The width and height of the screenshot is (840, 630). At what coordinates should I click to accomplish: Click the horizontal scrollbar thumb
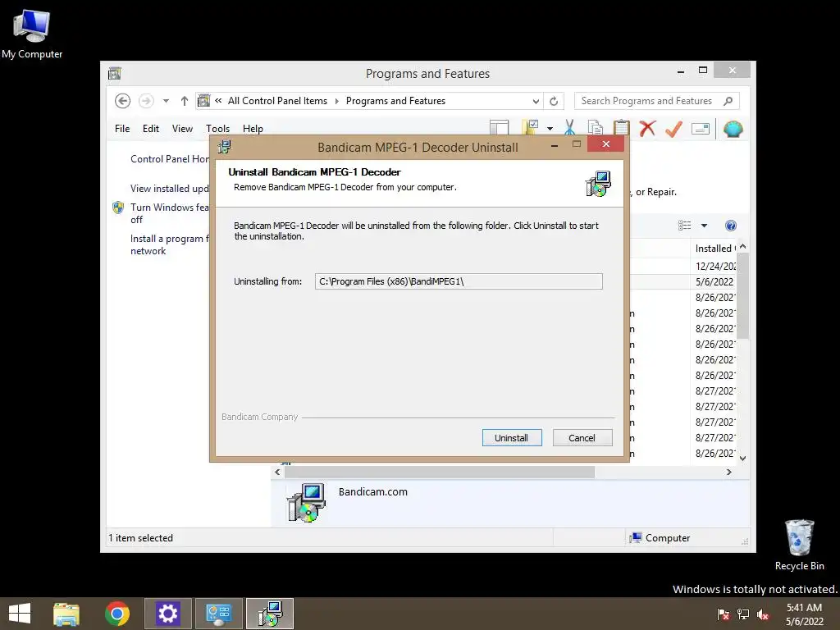click(440, 472)
